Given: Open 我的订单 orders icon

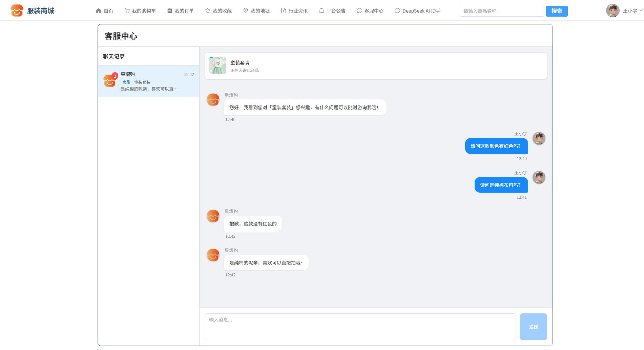Looking at the screenshot, I should tap(170, 11).
